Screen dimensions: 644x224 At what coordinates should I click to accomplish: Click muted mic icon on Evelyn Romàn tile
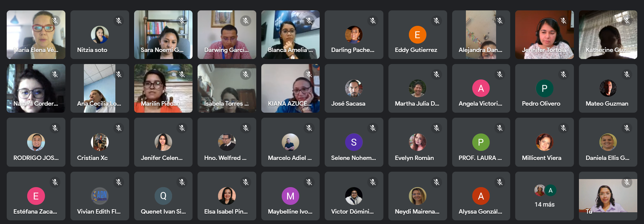(436, 128)
